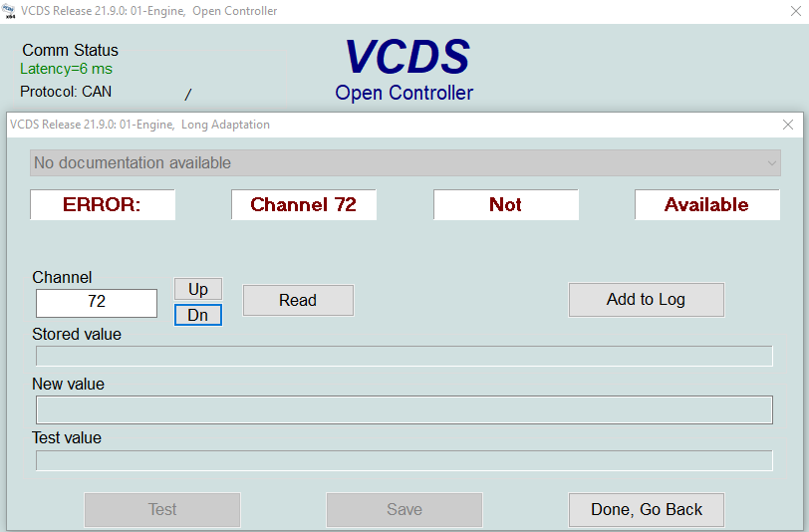This screenshot has width=809, height=532.
Task: Focus the Channel number input field
Action: coord(97,303)
